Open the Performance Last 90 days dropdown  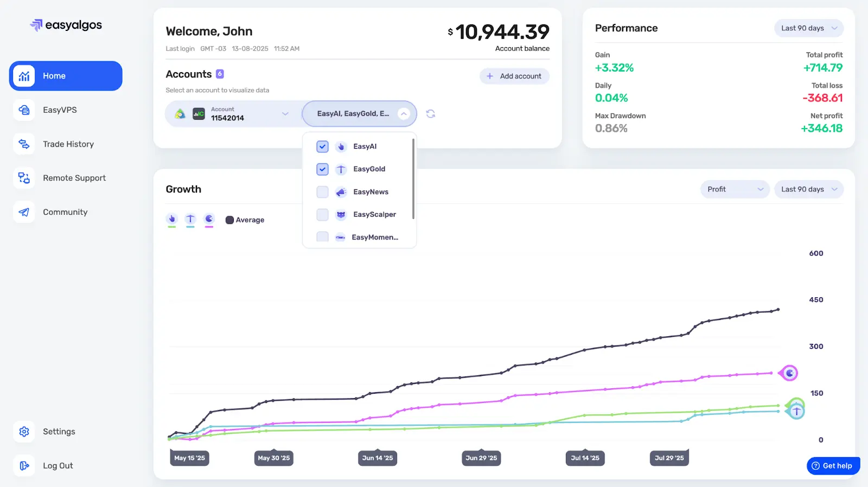click(x=808, y=28)
